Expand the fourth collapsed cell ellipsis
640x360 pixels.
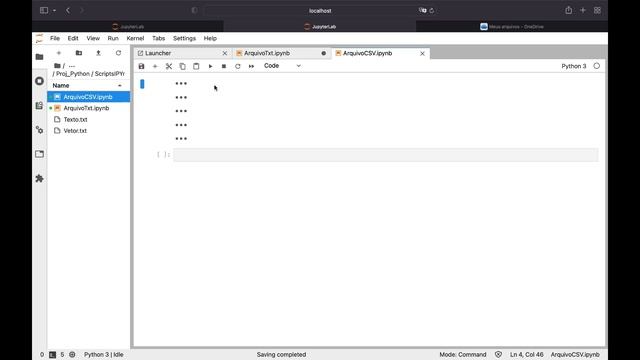click(x=181, y=125)
